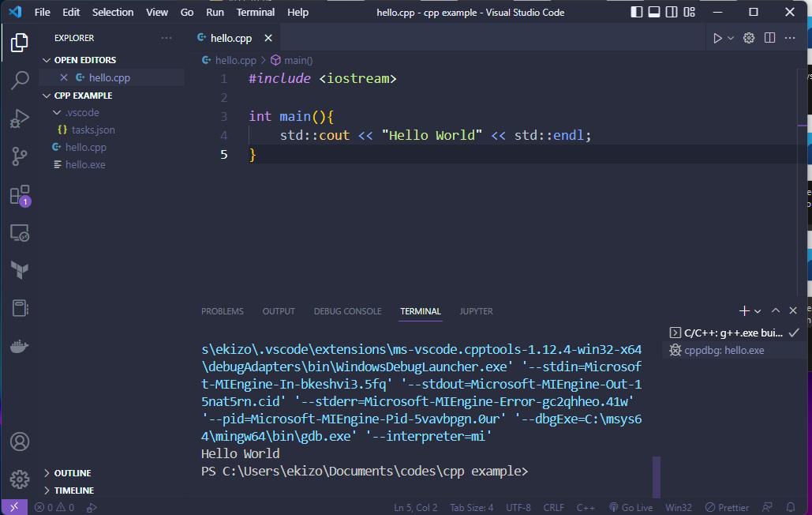The image size is (812, 515).
Task: Open the notebook-style icon in activity bar
Action: point(19,308)
